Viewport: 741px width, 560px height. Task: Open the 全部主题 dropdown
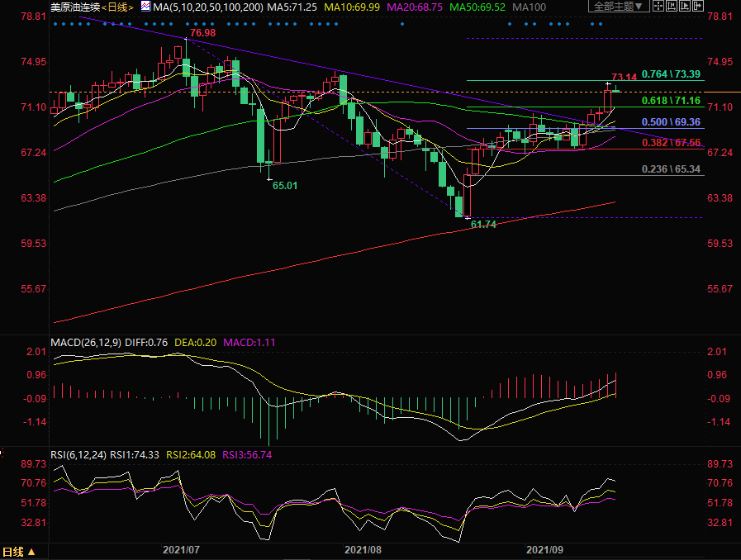click(x=618, y=6)
